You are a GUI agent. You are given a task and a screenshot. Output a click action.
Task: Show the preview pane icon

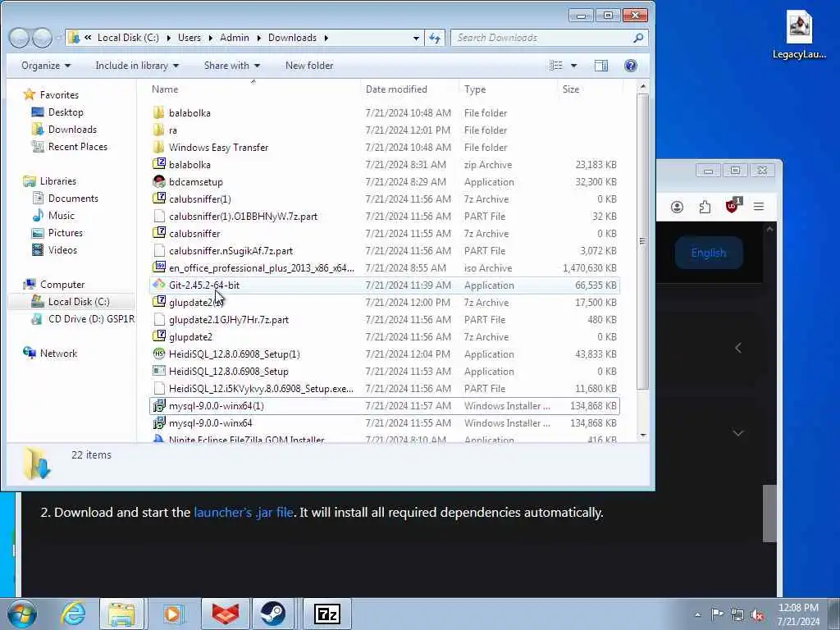[x=601, y=66]
